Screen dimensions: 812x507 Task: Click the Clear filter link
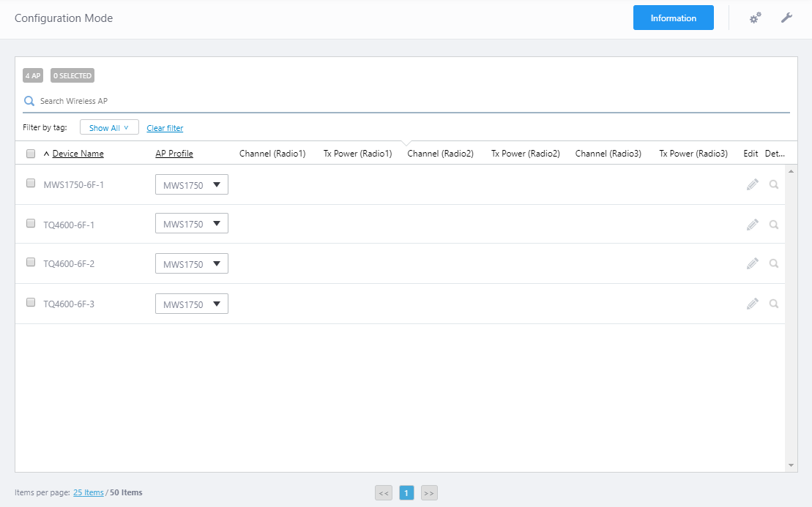coord(165,128)
